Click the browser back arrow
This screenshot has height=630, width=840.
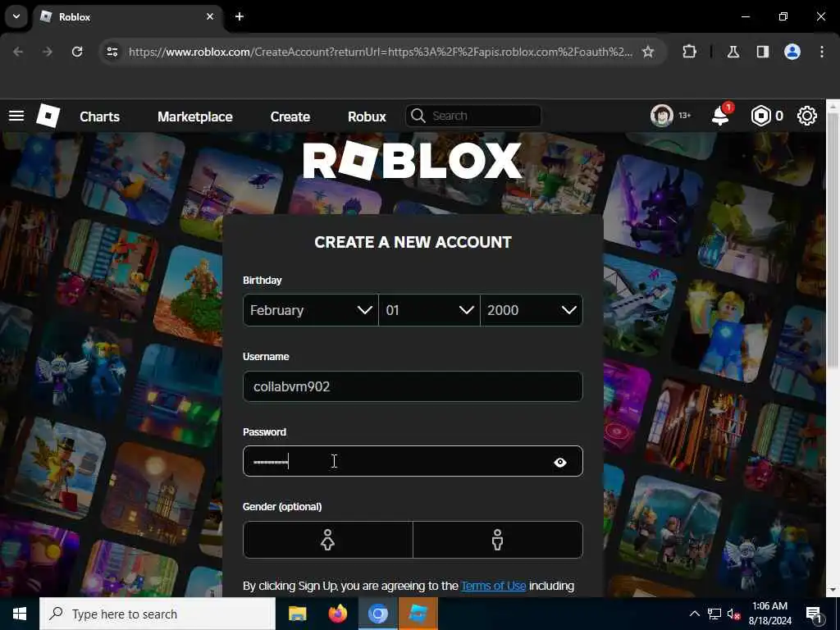click(18, 52)
